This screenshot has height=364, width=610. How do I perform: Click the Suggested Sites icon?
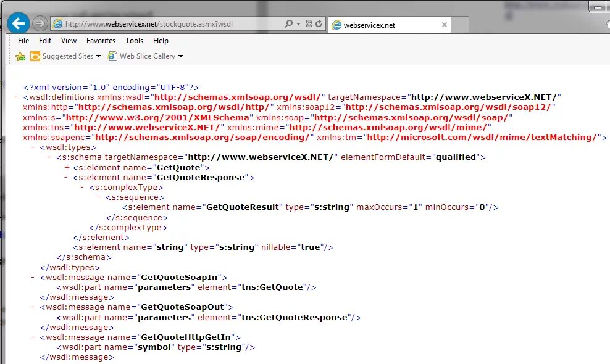click(35, 56)
